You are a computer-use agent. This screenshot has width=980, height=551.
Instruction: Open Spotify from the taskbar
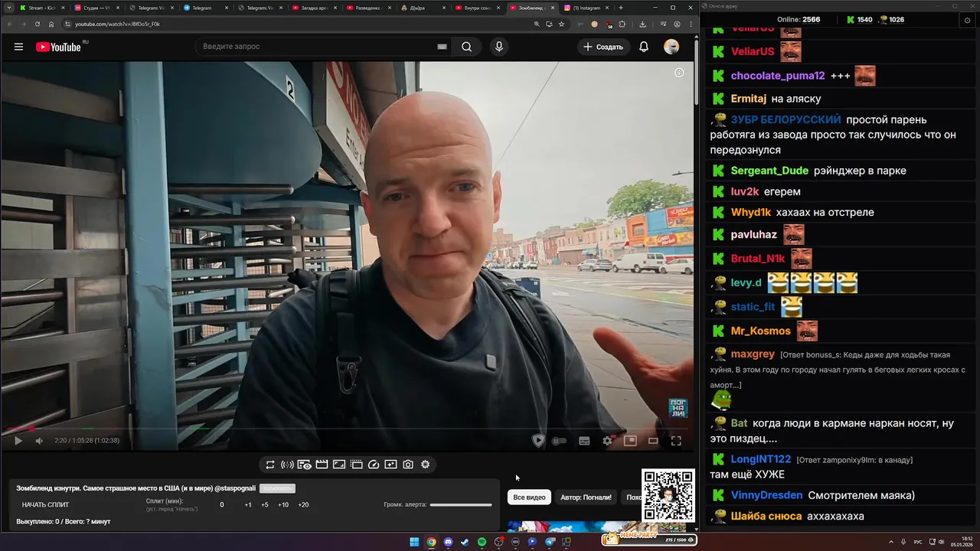pos(482,542)
